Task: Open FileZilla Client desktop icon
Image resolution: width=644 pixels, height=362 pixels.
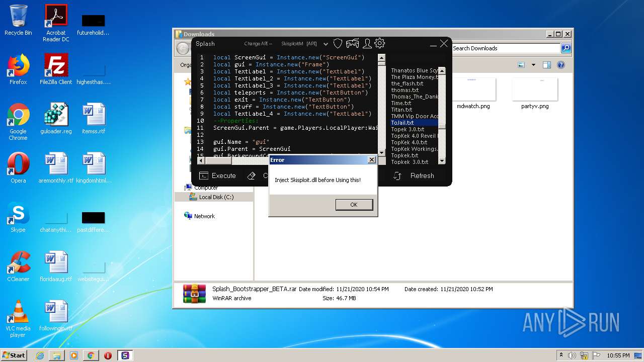Action: point(56,69)
